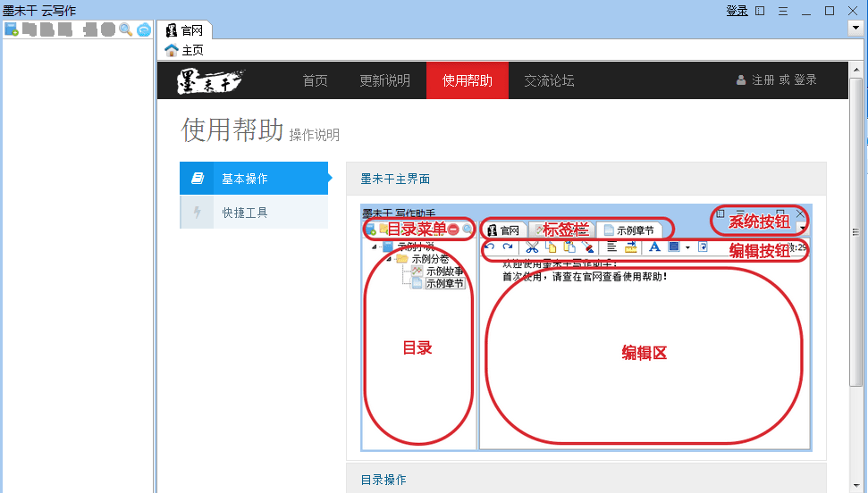Click the user icon beside 注册 或 登录
The image size is (868, 493).
coord(741,80)
